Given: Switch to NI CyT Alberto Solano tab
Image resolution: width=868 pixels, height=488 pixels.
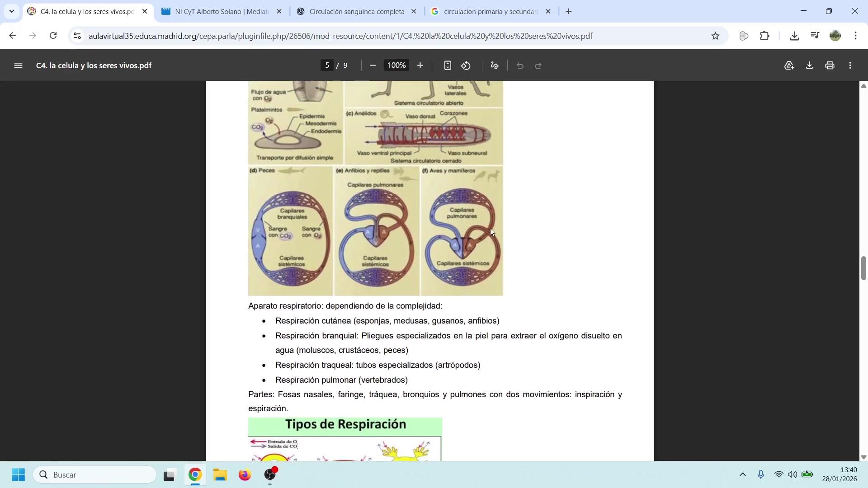Looking at the screenshot, I should coord(222,12).
